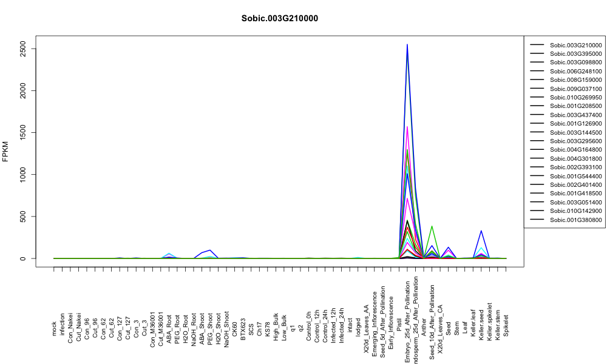Select legend entry Sobic.006G248100

pyautogui.click(x=575, y=71)
